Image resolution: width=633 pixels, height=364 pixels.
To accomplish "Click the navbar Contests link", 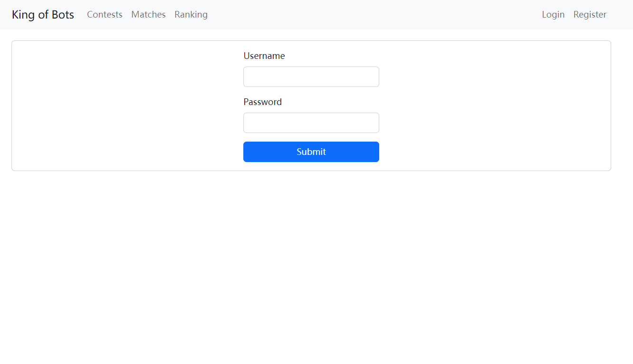I will click(x=105, y=14).
